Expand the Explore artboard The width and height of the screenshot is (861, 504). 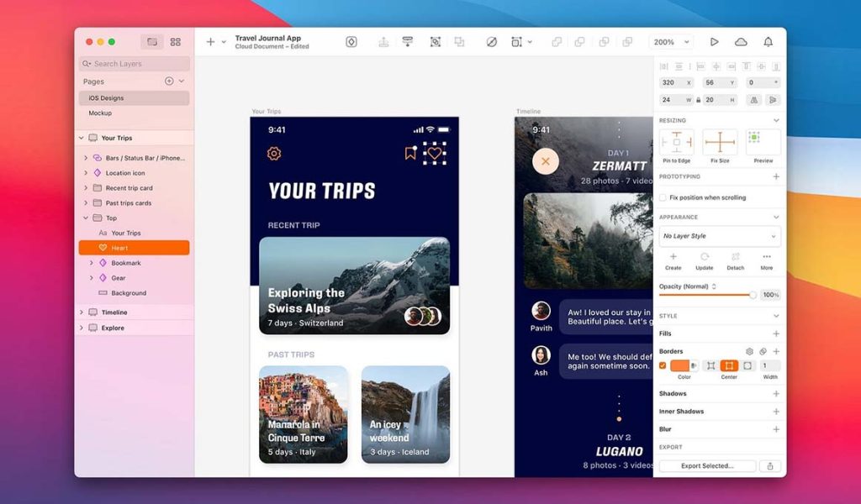pos(82,328)
